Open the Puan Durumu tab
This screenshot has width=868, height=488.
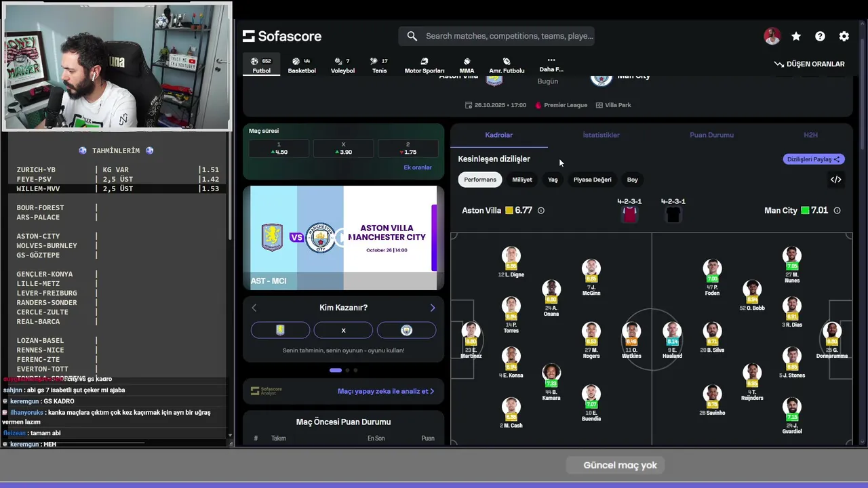[x=712, y=135]
